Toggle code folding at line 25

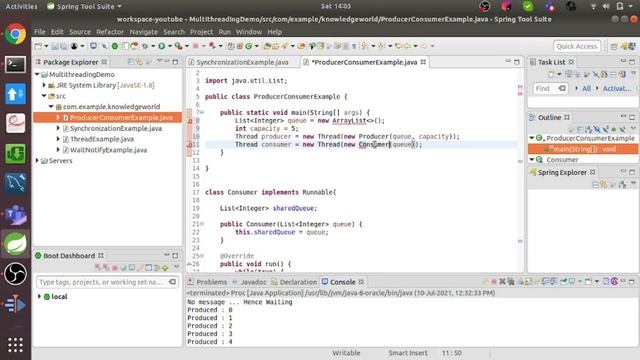202,256
